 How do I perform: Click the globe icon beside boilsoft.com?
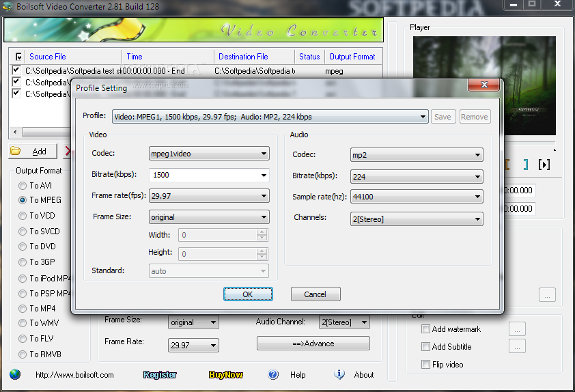(x=15, y=374)
